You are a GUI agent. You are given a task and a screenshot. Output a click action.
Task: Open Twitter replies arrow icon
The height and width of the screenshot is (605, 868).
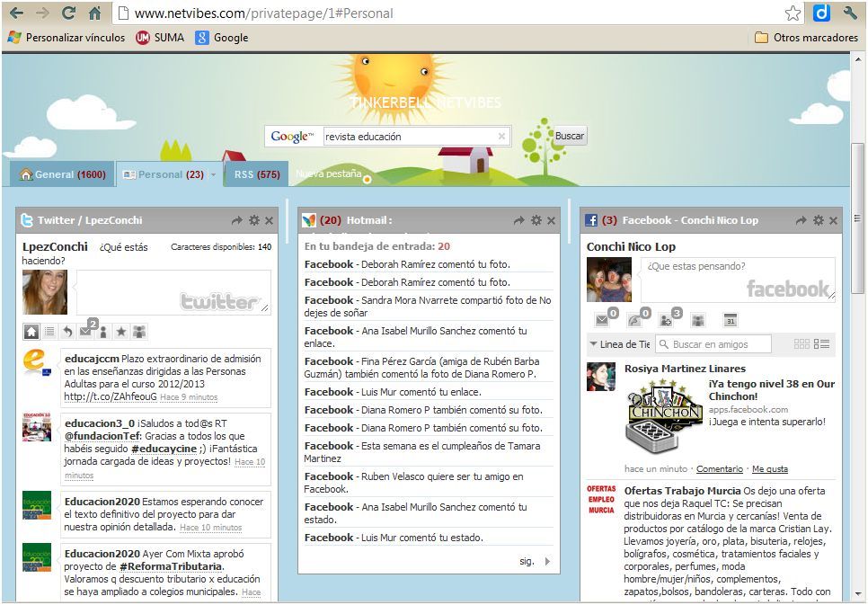[67, 332]
